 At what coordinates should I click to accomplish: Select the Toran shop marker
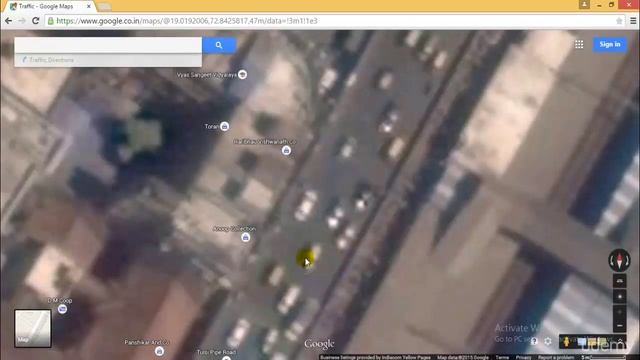[224, 126]
